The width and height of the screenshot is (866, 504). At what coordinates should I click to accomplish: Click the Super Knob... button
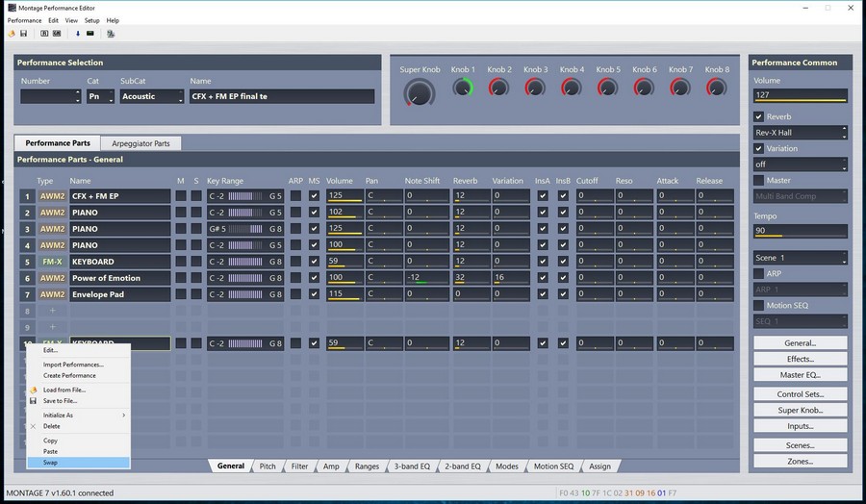click(x=801, y=410)
